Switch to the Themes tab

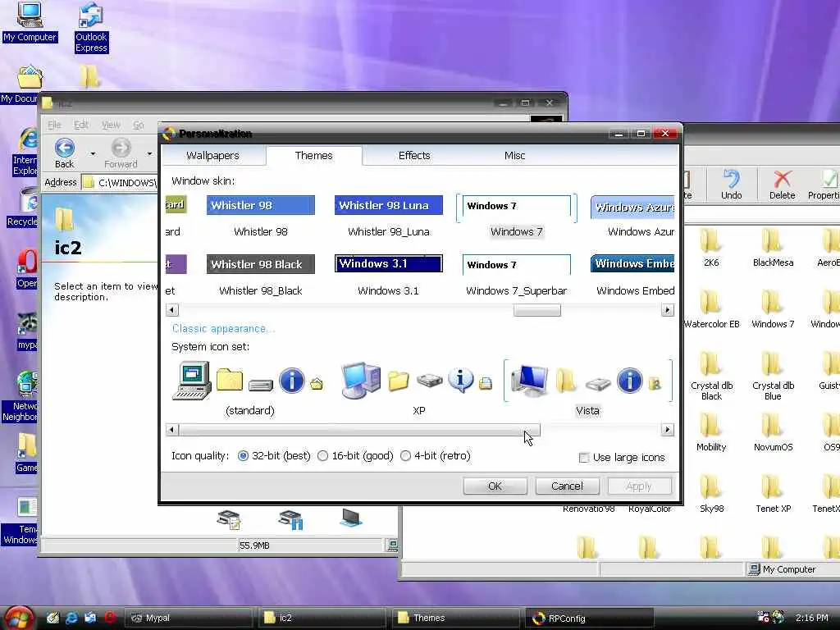coord(313,155)
